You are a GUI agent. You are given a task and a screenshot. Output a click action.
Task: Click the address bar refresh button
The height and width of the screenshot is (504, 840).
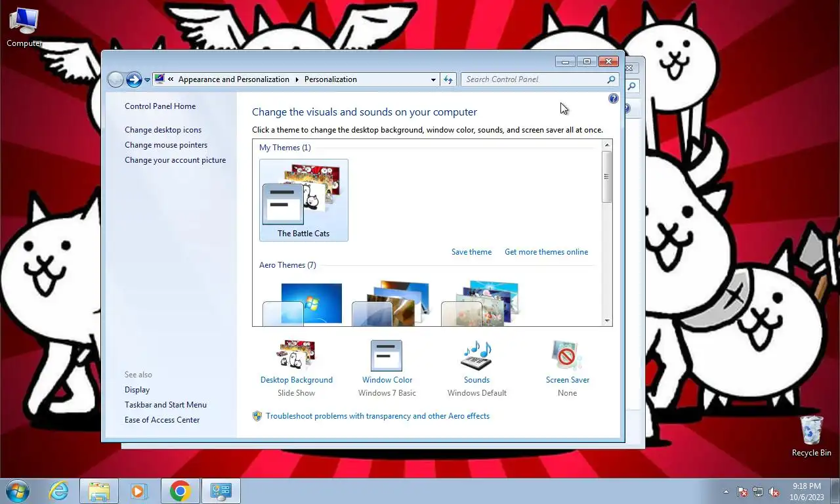(448, 79)
